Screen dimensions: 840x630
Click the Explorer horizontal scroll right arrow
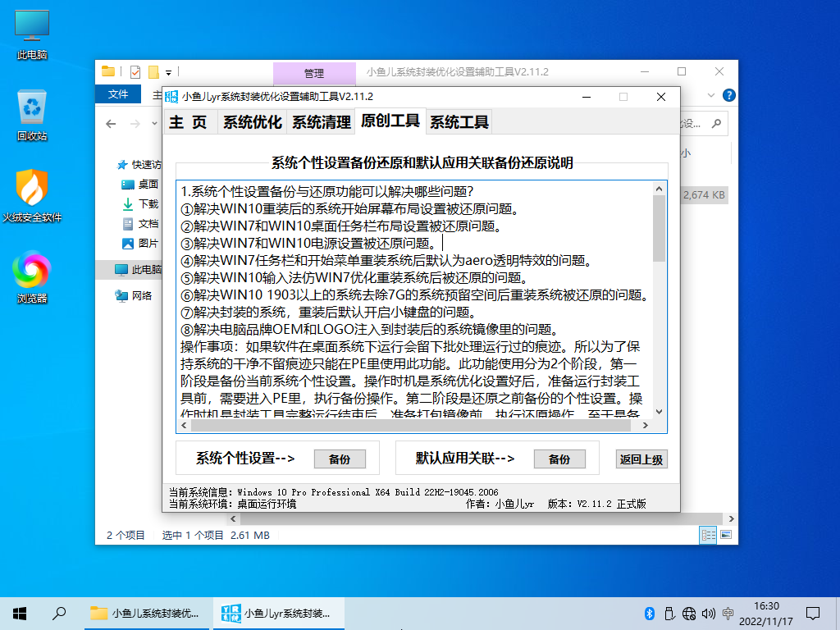(732, 518)
